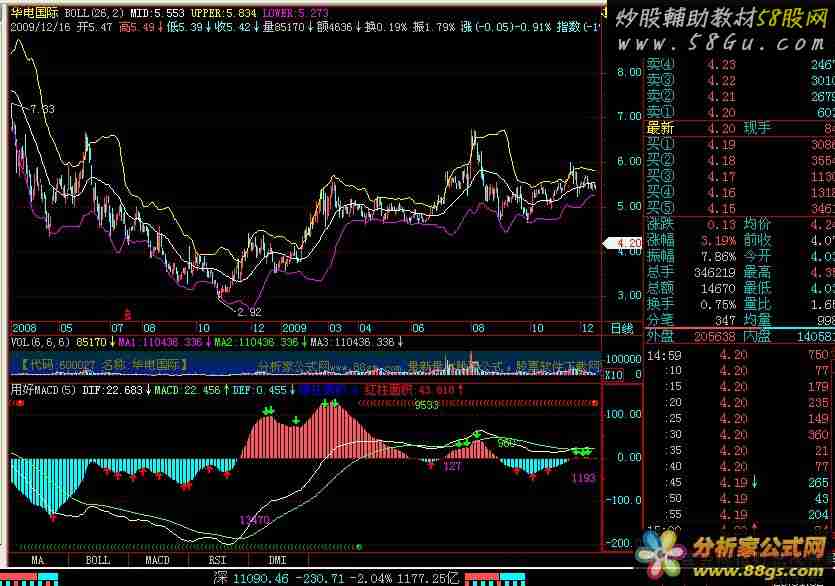Select the 买④ bid row at 4.16

click(740, 192)
